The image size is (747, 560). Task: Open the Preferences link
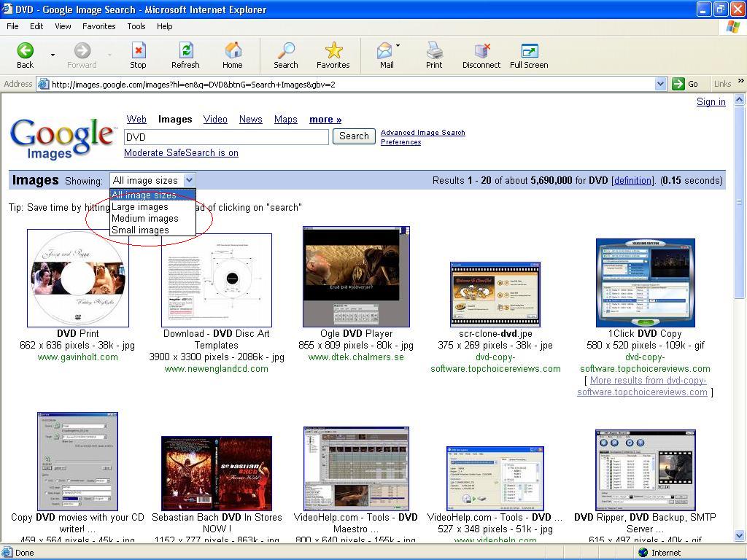[x=400, y=142]
